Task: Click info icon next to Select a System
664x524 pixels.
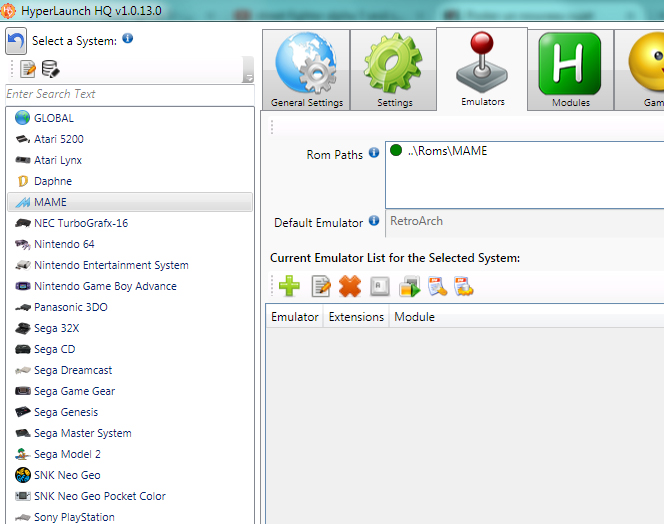Action: pyautogui.click(x=127, y=39)
